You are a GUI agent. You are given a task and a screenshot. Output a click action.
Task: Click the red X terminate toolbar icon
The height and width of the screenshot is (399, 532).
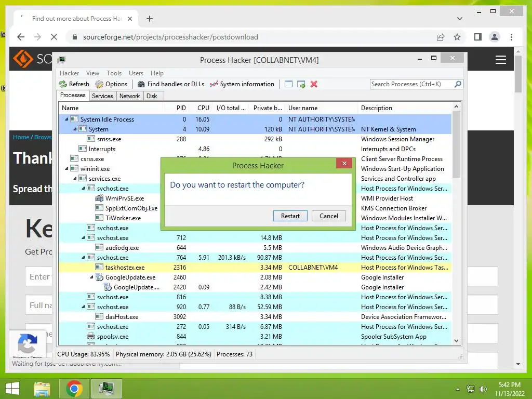pyautogui.click(x=314, y=84)
